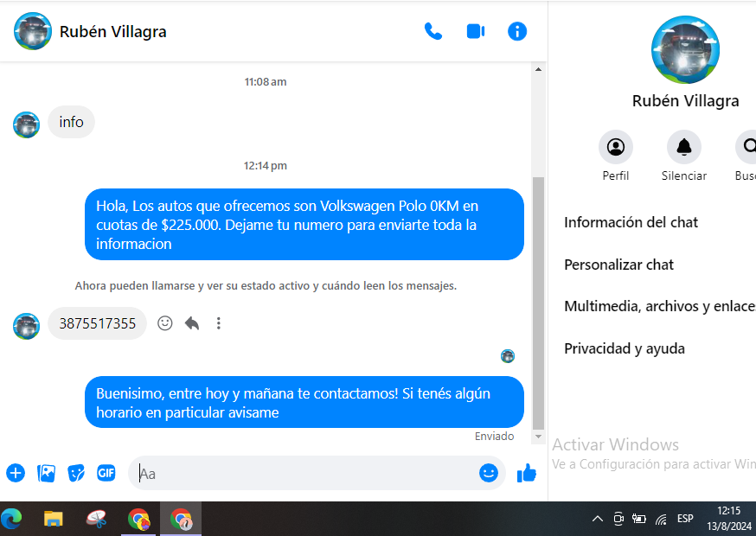Click the sender avatar beside 3875517355 message
The image size is (756, 536).
(x=27, y=326)
